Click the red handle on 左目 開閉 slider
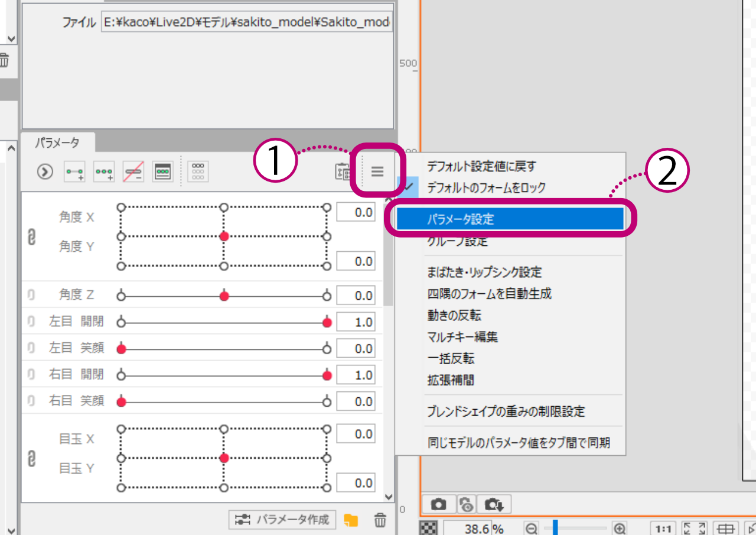This screenshot has height=535, width=756. tap(327, 322)
